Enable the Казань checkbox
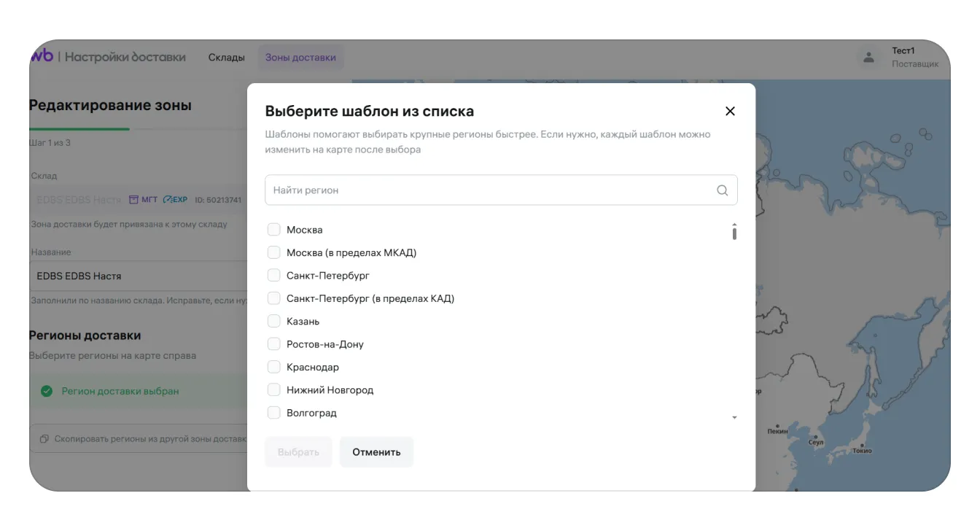 pos(274,321)
